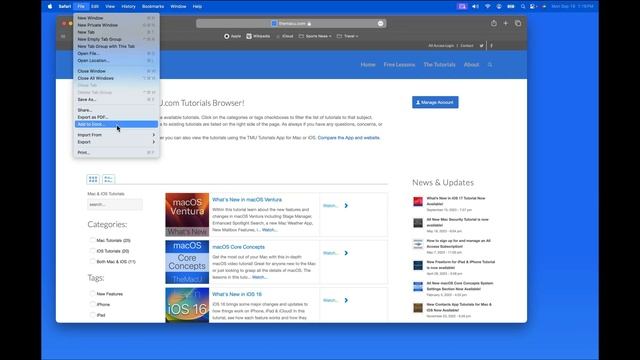This screenshot has width=640, height=360.
Task: Open the View menu
Action: tap(110, 6)
